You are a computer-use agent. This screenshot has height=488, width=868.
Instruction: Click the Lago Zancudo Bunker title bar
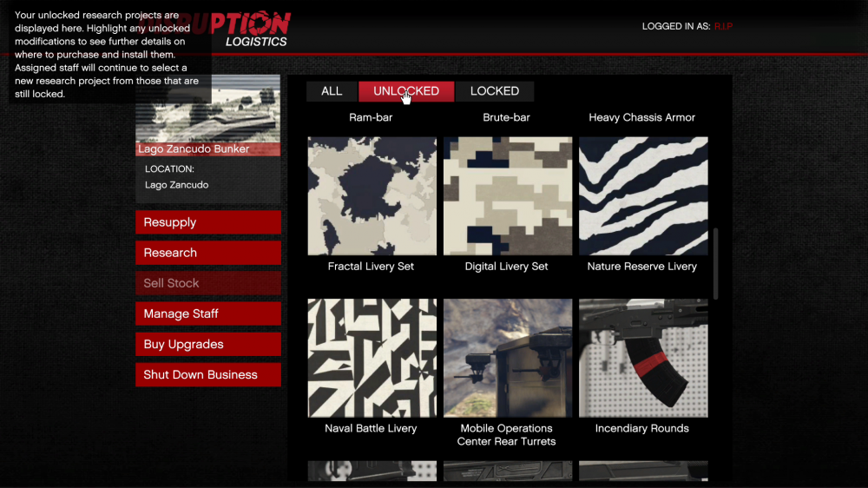tap(208, 149)
